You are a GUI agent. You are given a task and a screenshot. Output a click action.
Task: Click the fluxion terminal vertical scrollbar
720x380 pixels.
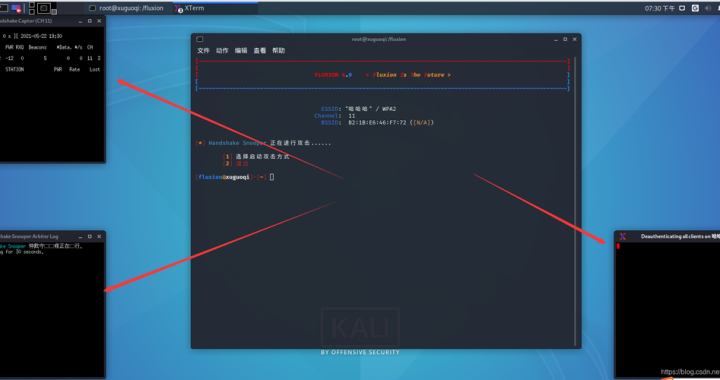[x=574, y=201]
